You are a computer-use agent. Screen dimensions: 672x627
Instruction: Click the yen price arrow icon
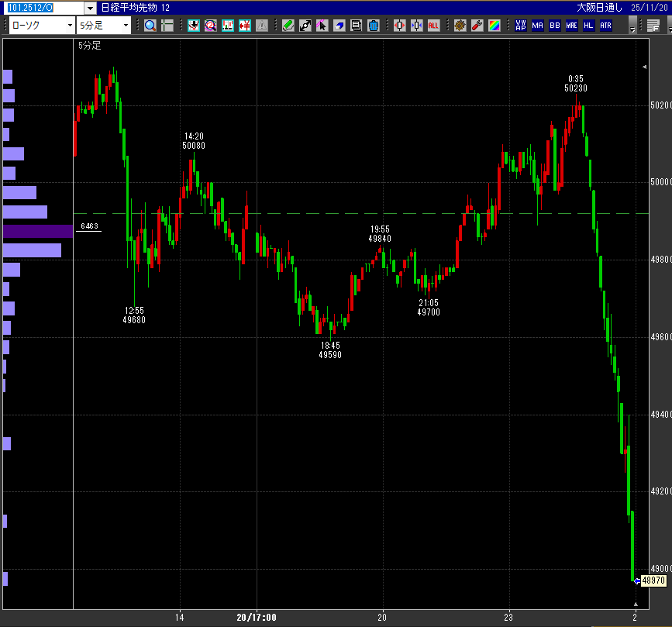pyautogui.click(x=245, y=26)
